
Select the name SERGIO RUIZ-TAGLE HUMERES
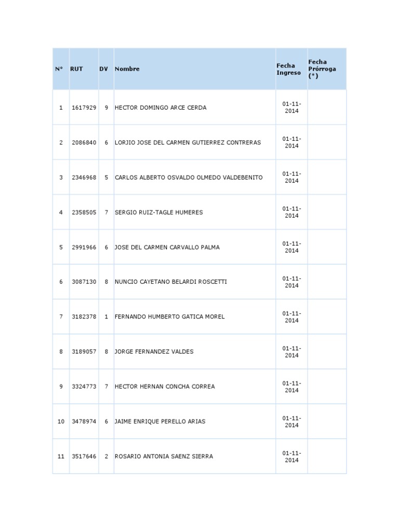159,212
